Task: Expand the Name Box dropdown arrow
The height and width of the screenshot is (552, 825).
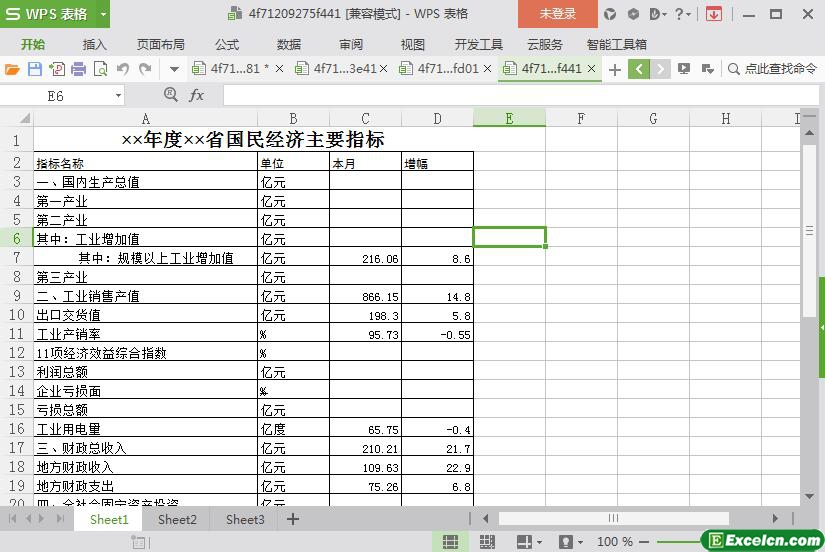Action: (x=118, y=96)
